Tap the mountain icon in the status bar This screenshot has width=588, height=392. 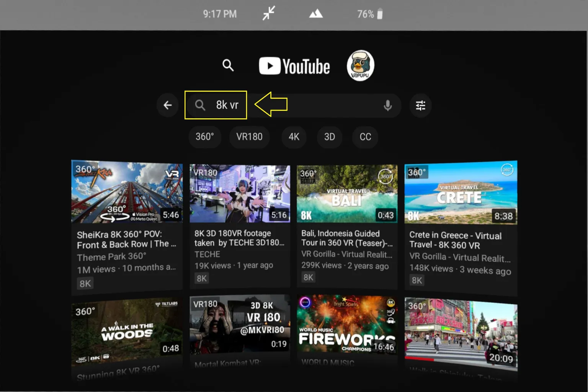tap(316, 14)
